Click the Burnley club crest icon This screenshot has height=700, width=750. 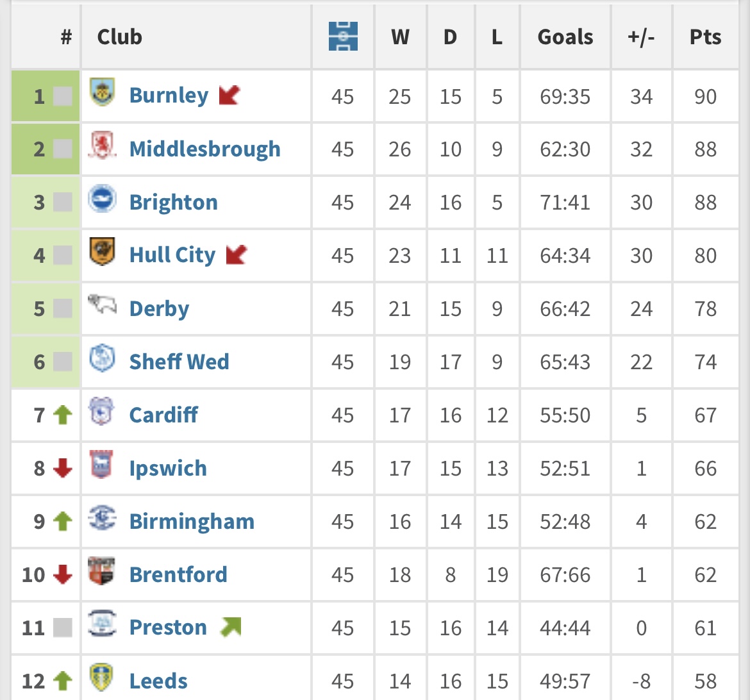click(x=101, y=92)
